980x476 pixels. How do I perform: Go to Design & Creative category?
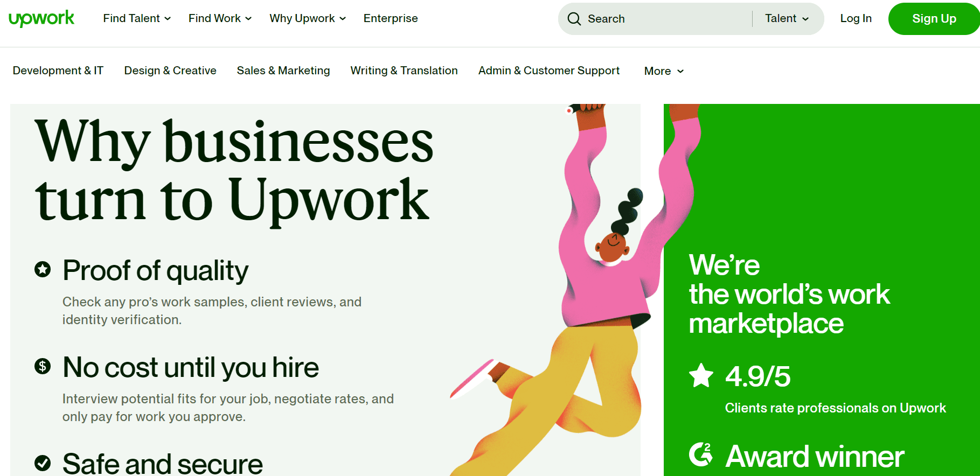pos(170,71)
